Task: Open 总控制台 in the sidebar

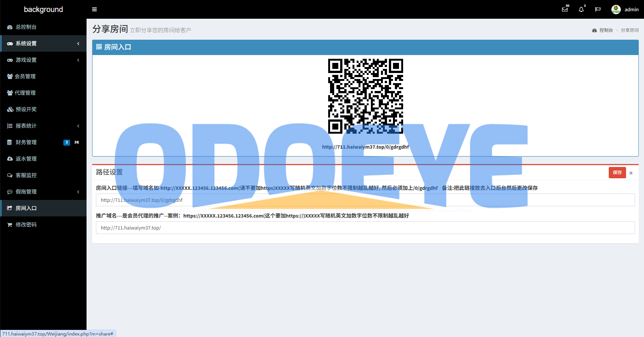Action: [x=43, y=27]
